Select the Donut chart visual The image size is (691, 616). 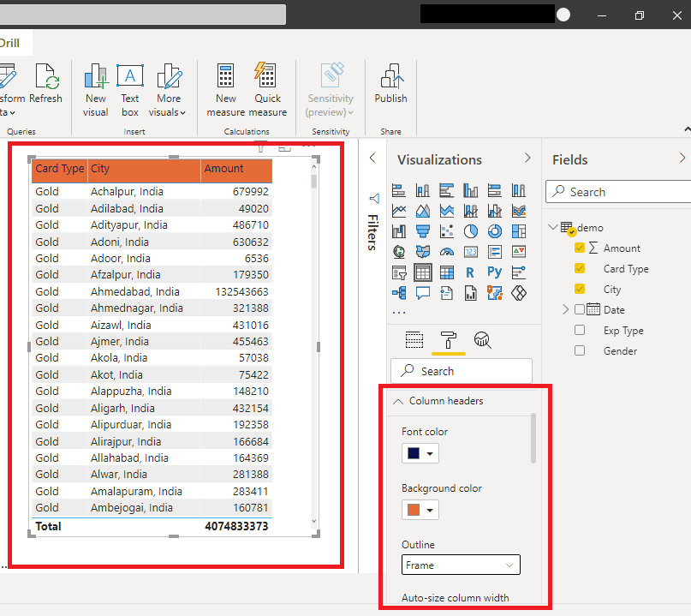tap(495, 231)
